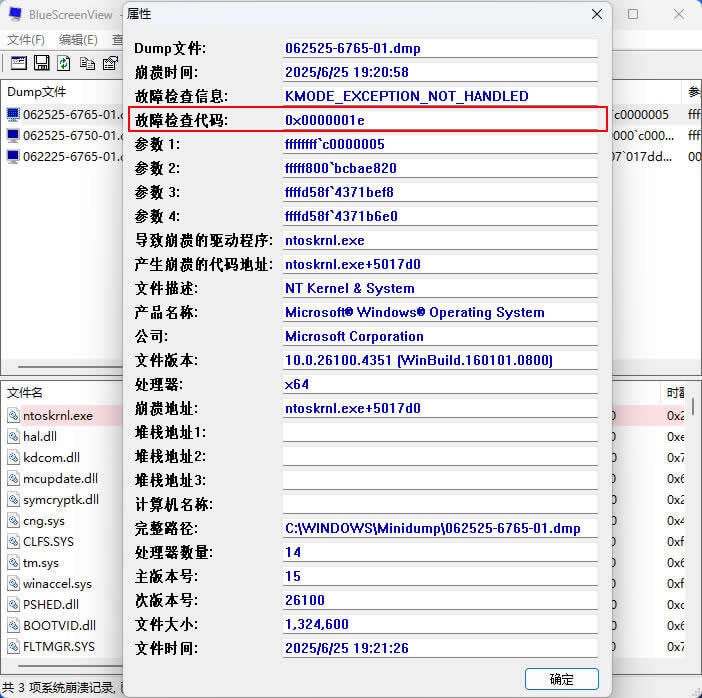Viewport: 702px width, 698px height.
Task: Click the Properties toolbar icon
Action: click(108, 63)
